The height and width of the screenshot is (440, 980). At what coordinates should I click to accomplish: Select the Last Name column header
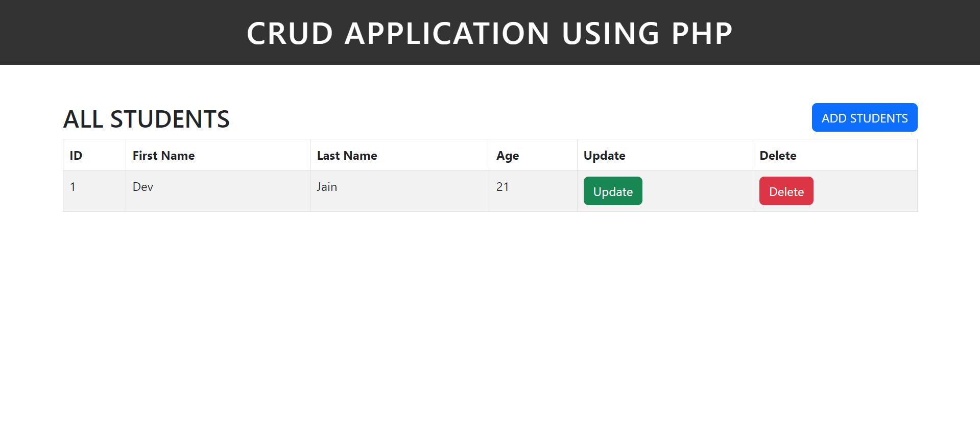347,155
